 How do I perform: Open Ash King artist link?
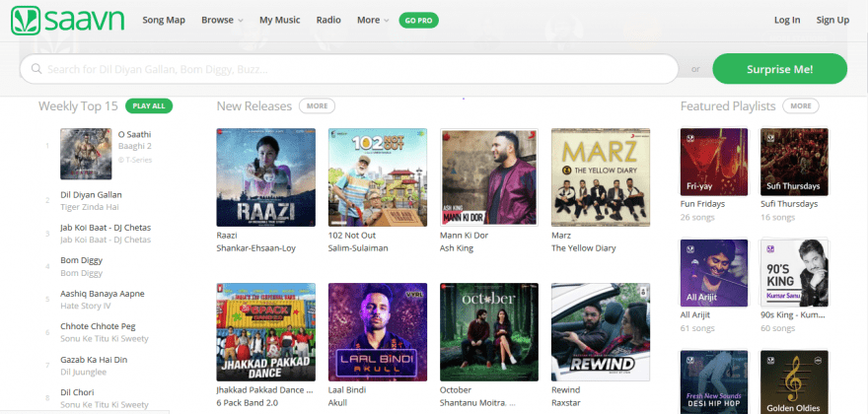click(456, 248)
